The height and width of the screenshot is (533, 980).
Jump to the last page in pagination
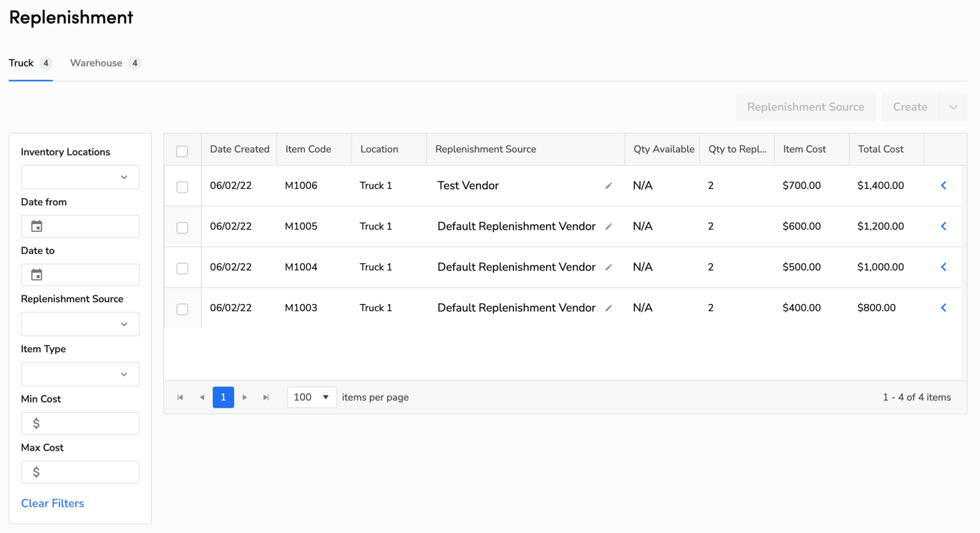pos(266,397)
